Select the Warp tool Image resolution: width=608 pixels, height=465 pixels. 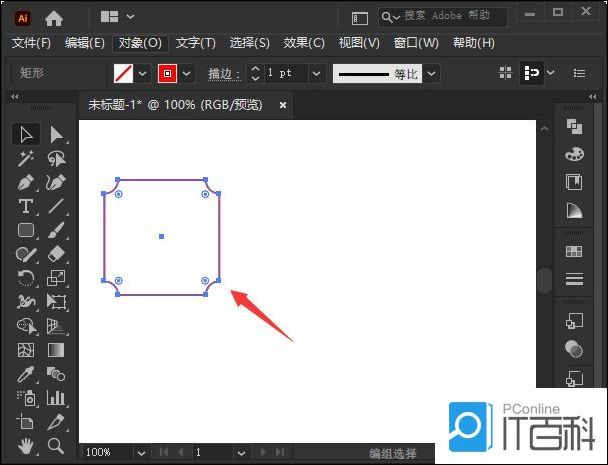26,302
